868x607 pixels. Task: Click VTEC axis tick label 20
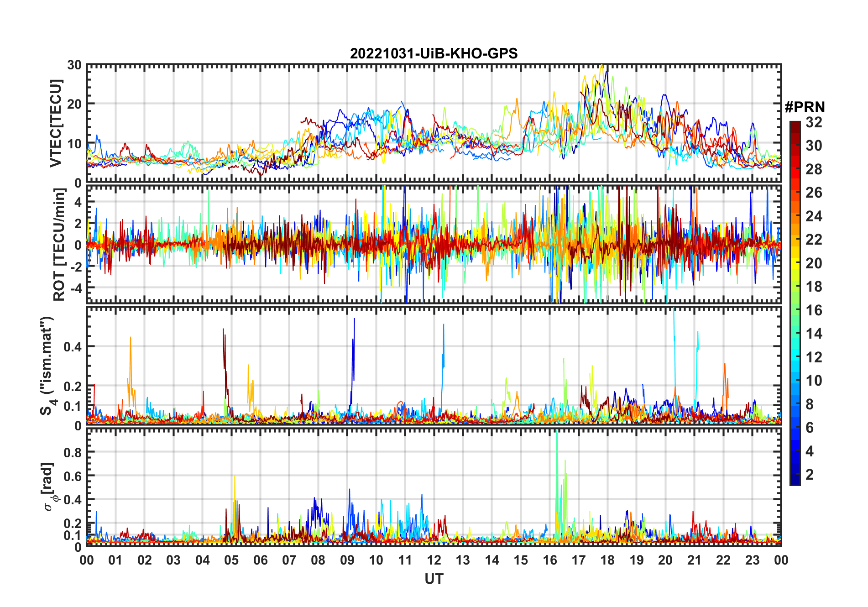click(74, 104)
